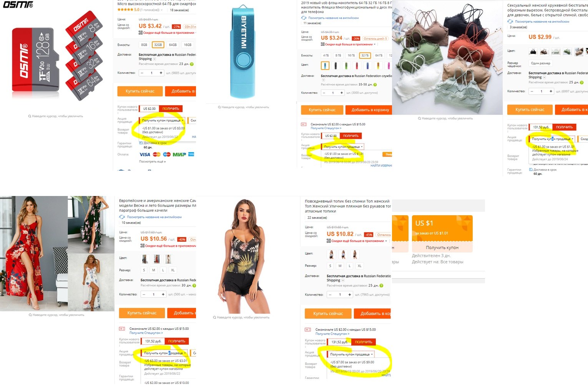Click quantity input field on the 3000 шт. listing
588x392 pixels.
333,93
